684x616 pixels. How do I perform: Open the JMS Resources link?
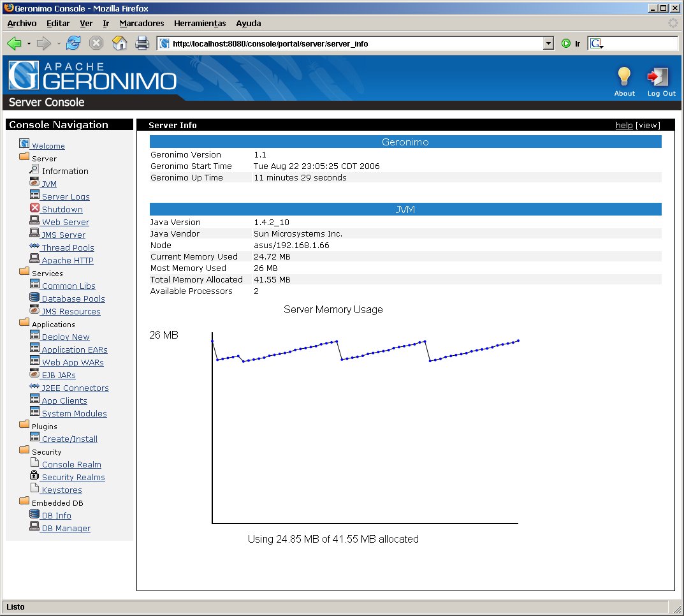point(71,311)
